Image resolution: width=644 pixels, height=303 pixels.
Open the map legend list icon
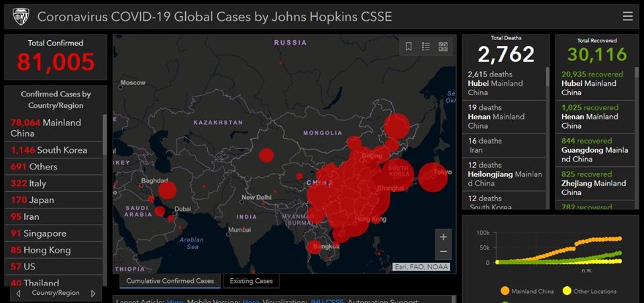click(x=426, y=46)
